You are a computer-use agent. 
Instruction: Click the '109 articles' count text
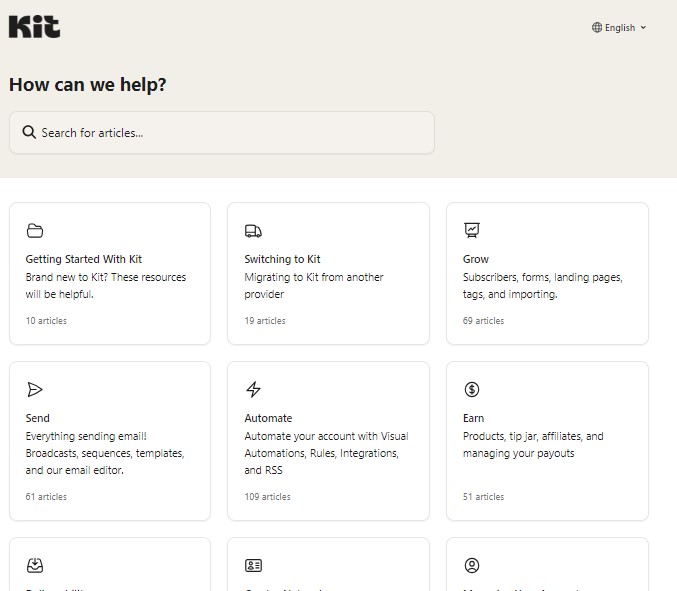pos(268,496)
